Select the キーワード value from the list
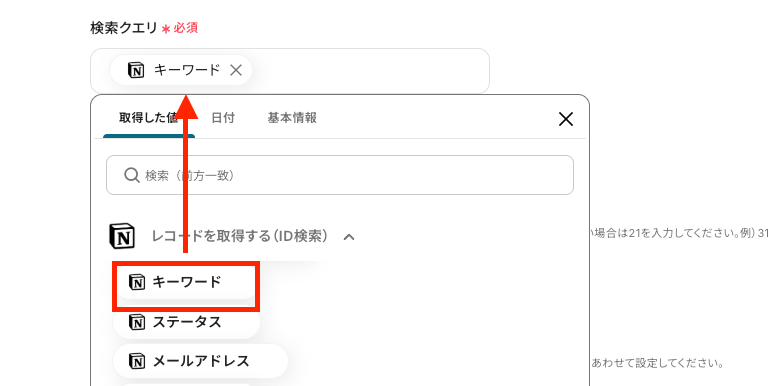The width and height of the screenshot is (778, 386). pyautogui.click(x=186, y=282)
